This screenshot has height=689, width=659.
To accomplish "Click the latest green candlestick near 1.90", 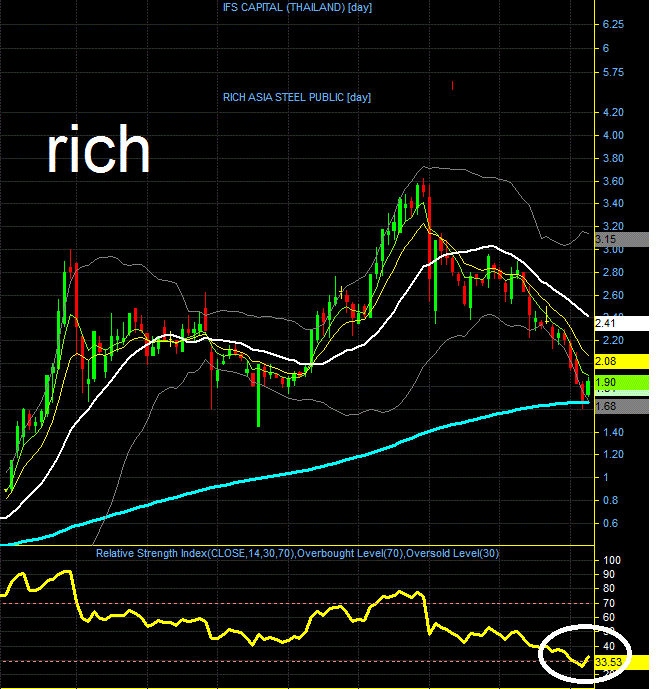I will click(588, 388).
